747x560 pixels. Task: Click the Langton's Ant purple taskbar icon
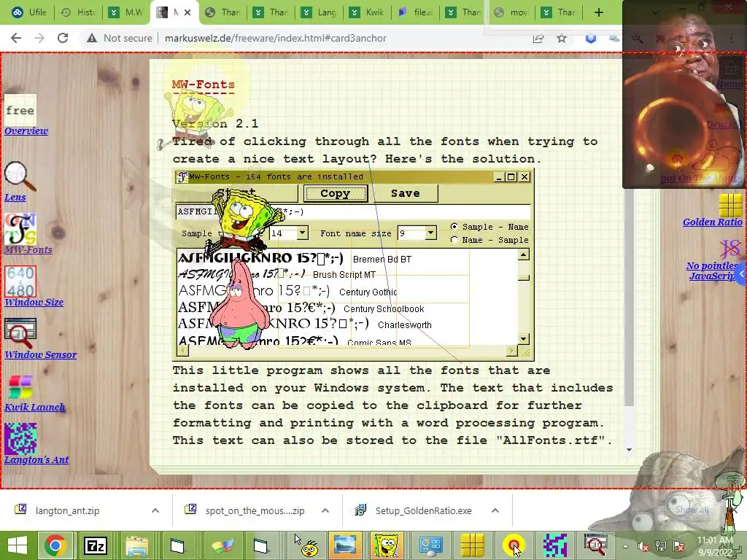click(x=555, y=545)
